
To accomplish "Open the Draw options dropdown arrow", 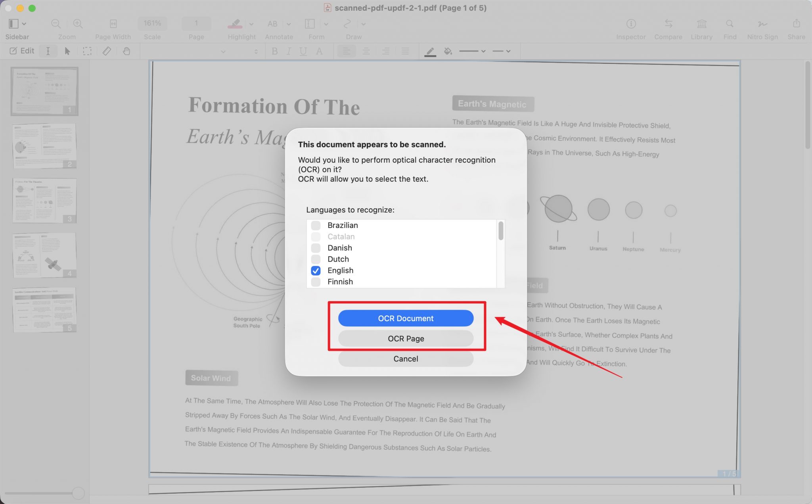I will (363, 24).
